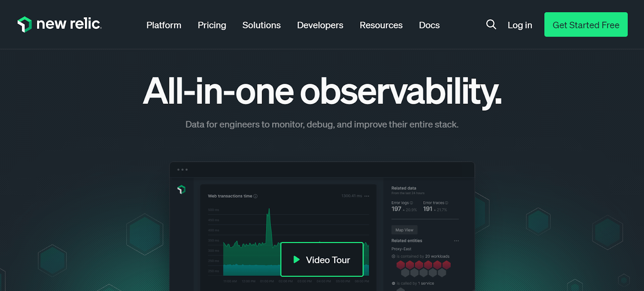Image resolution: width=644 pixels, height=291 pixels.
Task: Click the 'Related data' heading
Action: click(404, 188)
